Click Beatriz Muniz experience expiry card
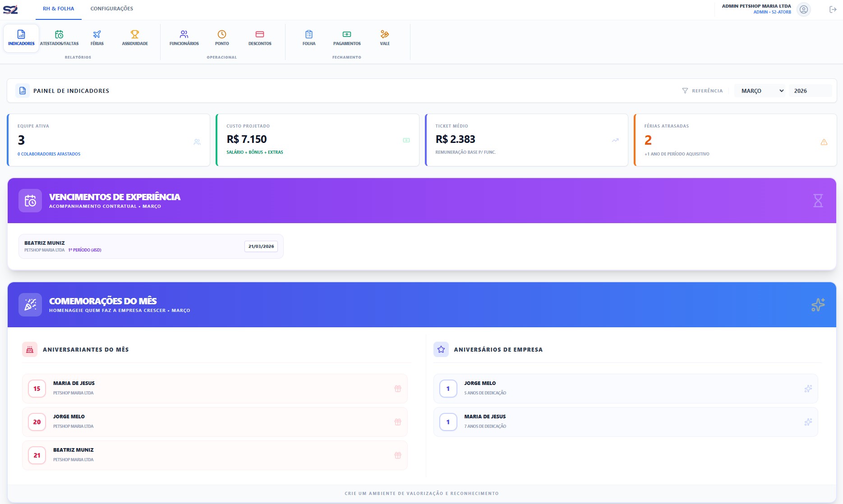843x504 pixels. coord(151,246)
